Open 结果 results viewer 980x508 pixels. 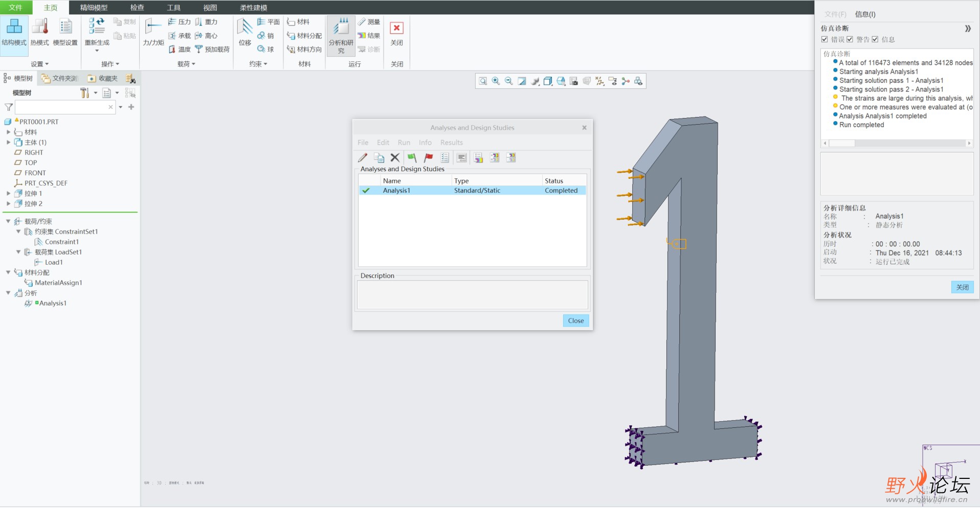pyautogui.click(x=369, y=35)
